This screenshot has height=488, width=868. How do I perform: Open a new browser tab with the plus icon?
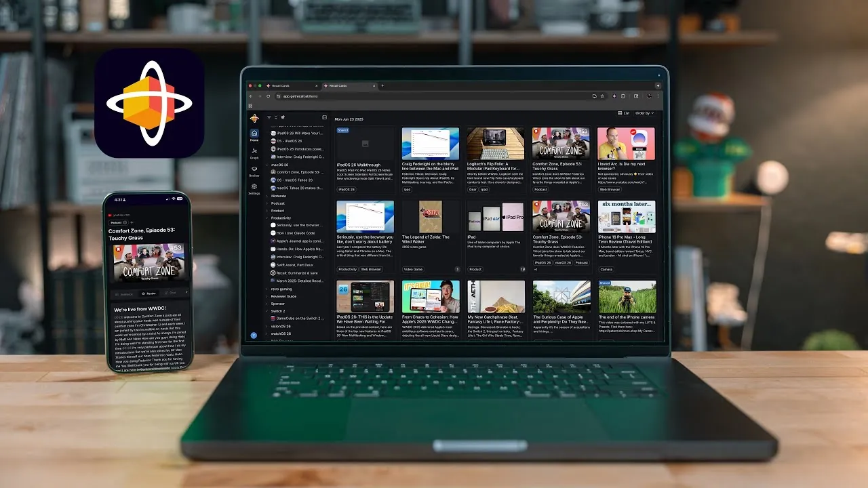click(x=382, y=85)
